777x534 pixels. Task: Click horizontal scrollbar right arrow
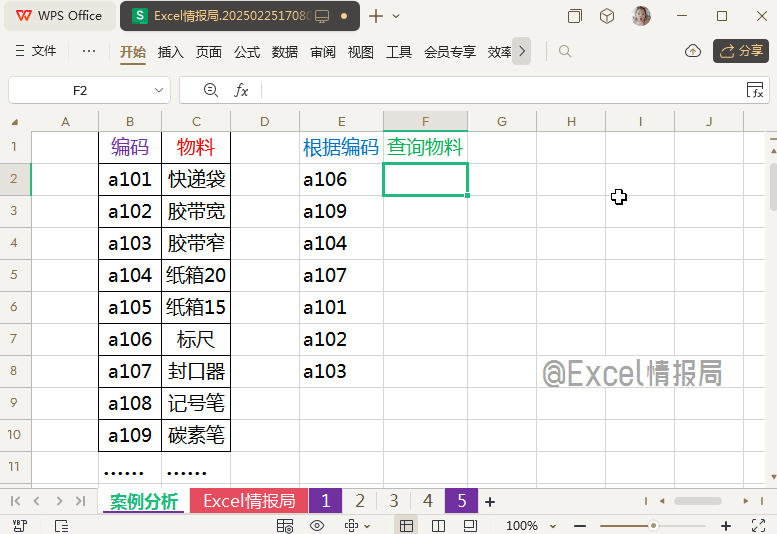(745, 501)
